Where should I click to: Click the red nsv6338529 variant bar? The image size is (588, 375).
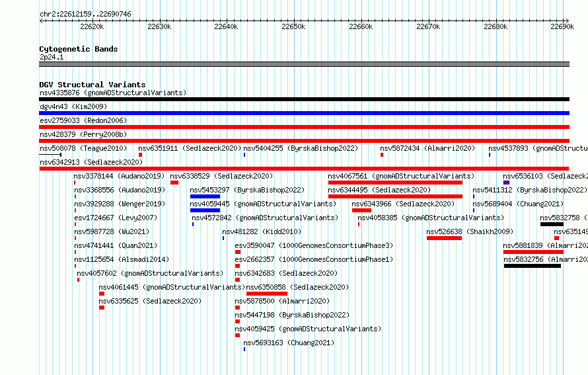tap(174, 183)
